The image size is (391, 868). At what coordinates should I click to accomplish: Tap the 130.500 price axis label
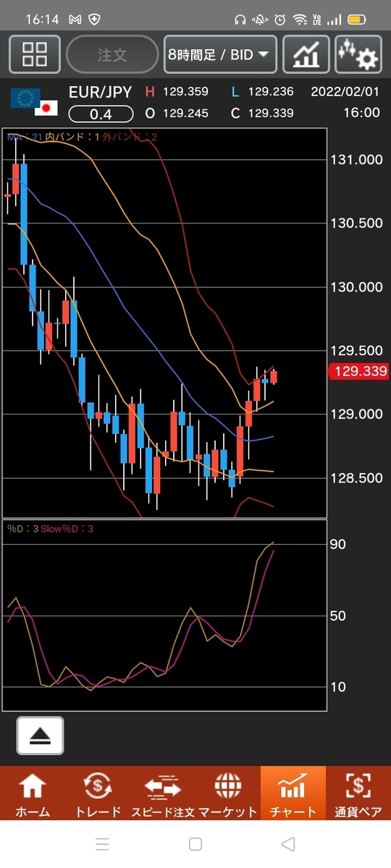coord(356,224)
